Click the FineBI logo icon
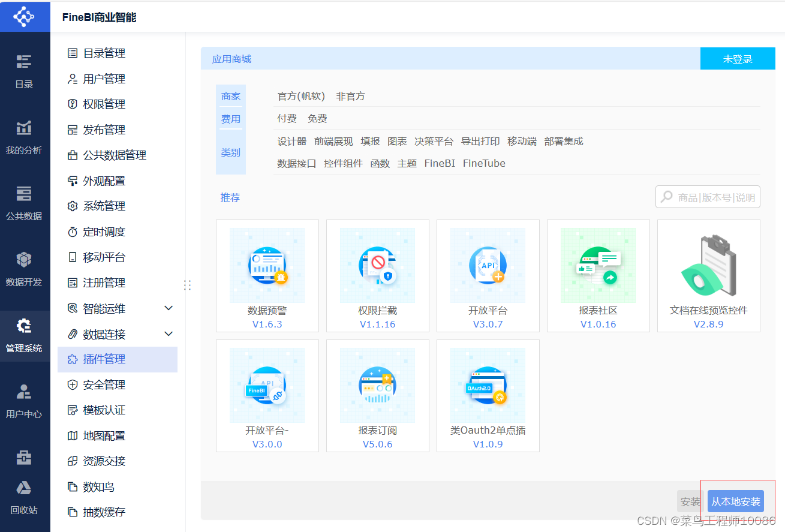Image resolution: width=785 pixels, height=532 pixels. click(x=24, y=16)
